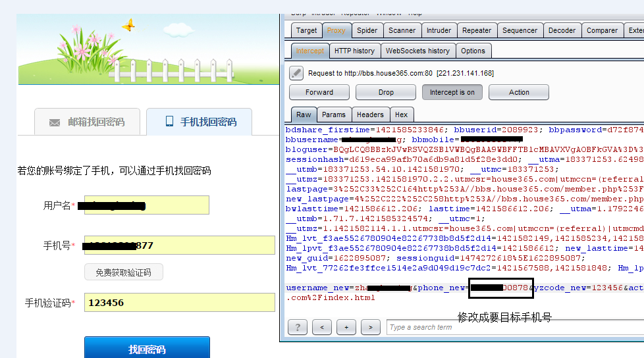
Task: Switch request view to Params
Action: click(334, 115)
